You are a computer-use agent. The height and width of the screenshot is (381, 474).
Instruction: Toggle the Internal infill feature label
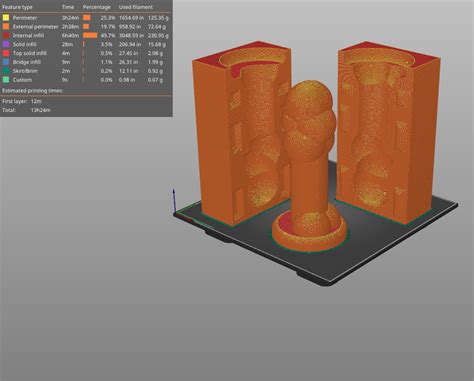pos(28,35)
